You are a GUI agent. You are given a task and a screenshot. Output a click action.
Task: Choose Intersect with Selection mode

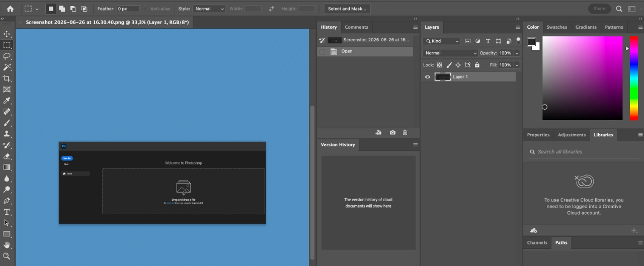pyautogui.click(x=84, y=9)
